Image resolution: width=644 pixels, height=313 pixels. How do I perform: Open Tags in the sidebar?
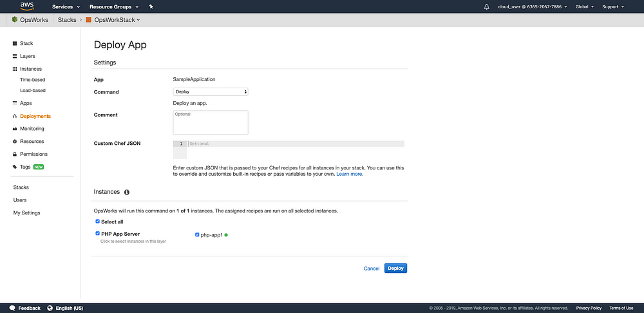tap(25, 167)
